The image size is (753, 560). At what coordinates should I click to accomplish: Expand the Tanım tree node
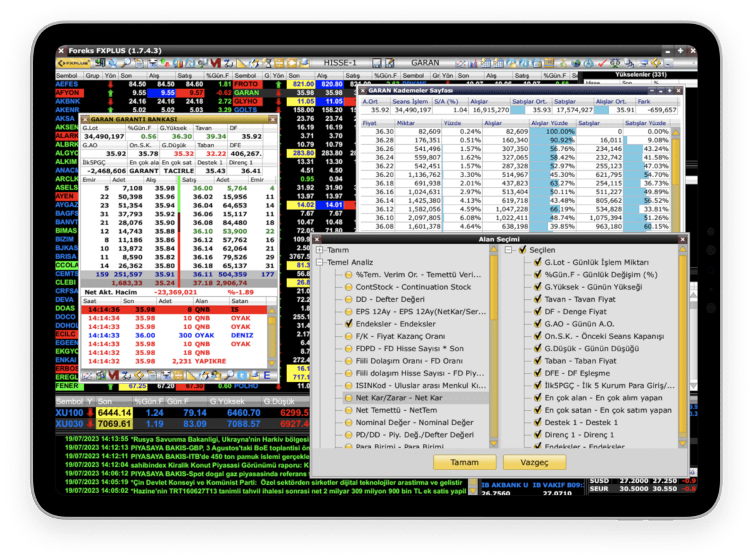point(320,250)
